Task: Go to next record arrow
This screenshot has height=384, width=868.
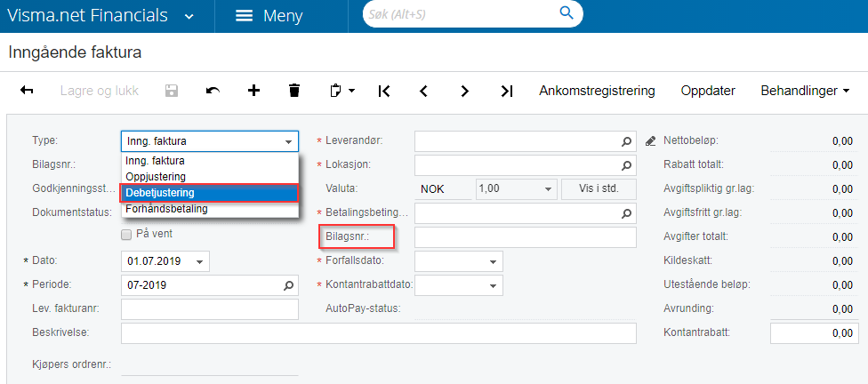Action: click(x=465, y=91)
